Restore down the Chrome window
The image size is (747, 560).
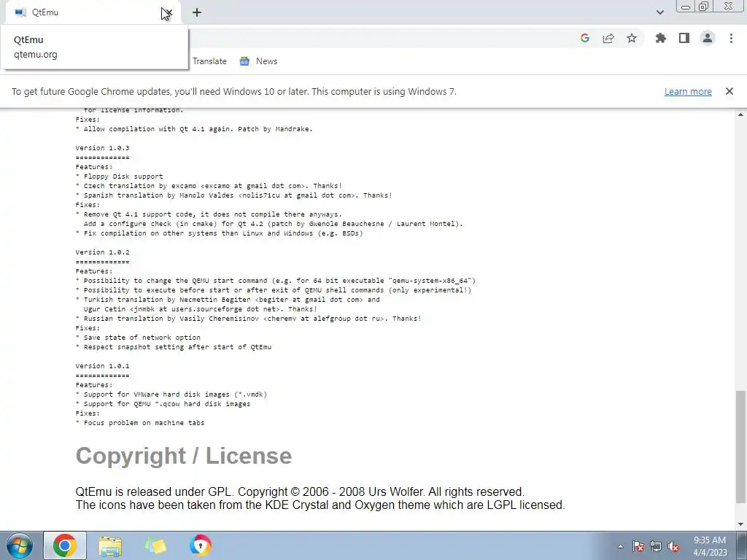click(x=704, y=7)
